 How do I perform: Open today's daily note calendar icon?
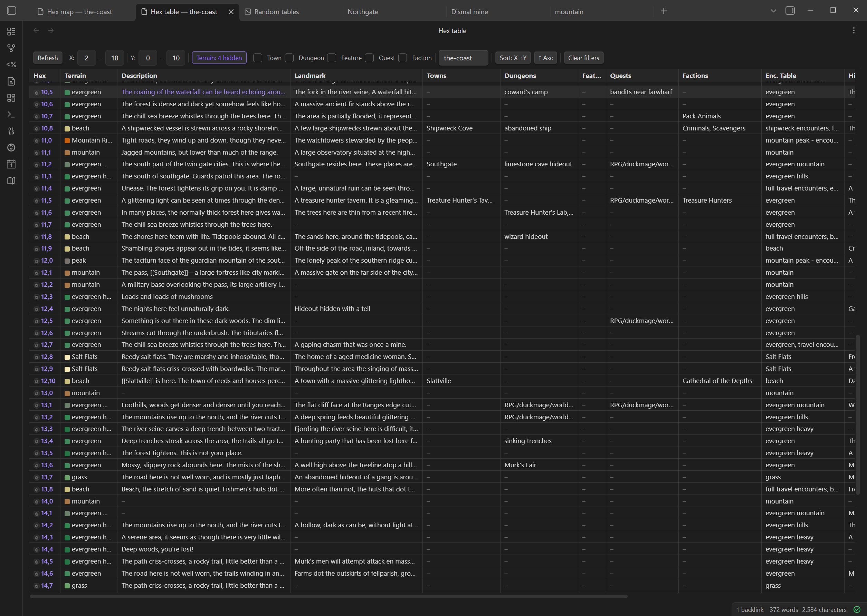pos(11,164)
